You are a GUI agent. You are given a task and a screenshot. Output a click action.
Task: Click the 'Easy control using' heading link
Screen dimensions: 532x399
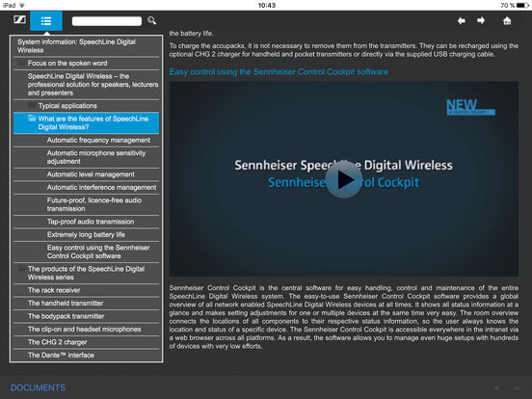point(279,71)
